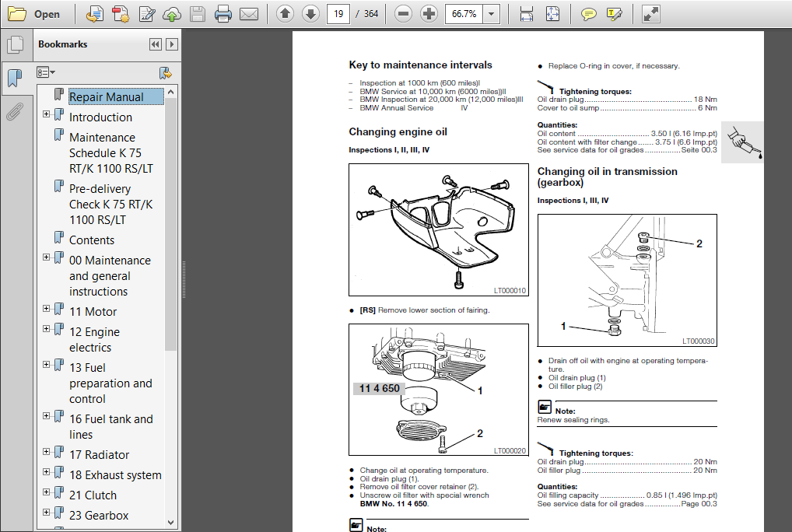This screenshot has height=532, width=792.
Task: Click the upload to cloud icon
Action: point(172,14)
